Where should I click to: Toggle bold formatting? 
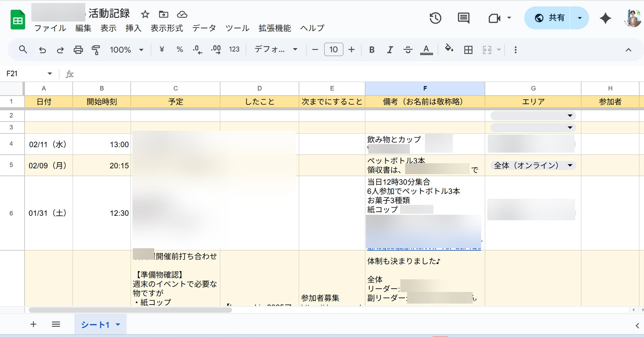tap(372, 50)
